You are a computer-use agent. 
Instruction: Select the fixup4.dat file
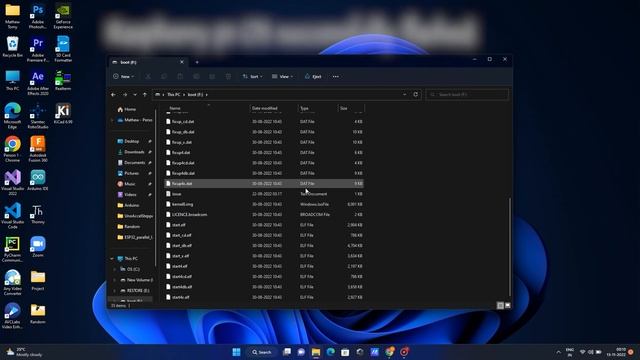264,152
